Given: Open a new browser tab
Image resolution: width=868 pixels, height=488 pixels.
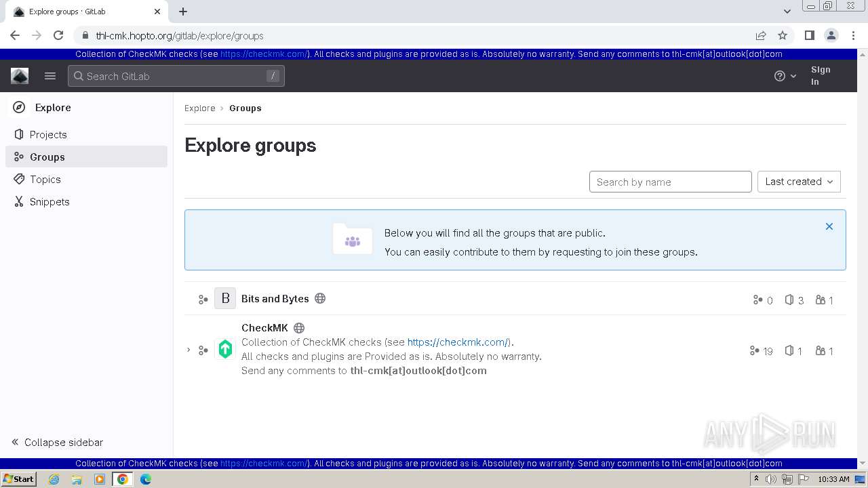Looking at the screenshot, I should click(183, 12).
